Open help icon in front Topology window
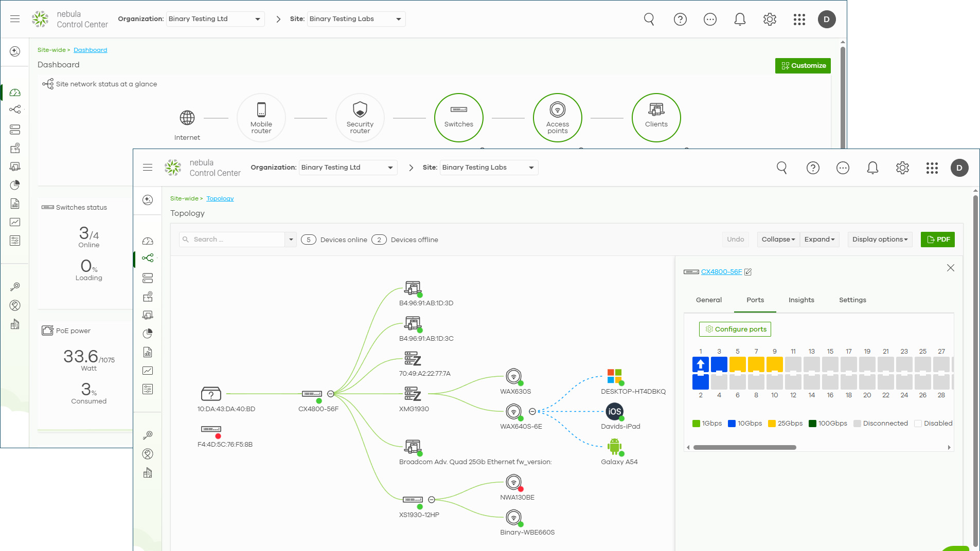This screenshot has height=551, width=980. click(813, 168)
